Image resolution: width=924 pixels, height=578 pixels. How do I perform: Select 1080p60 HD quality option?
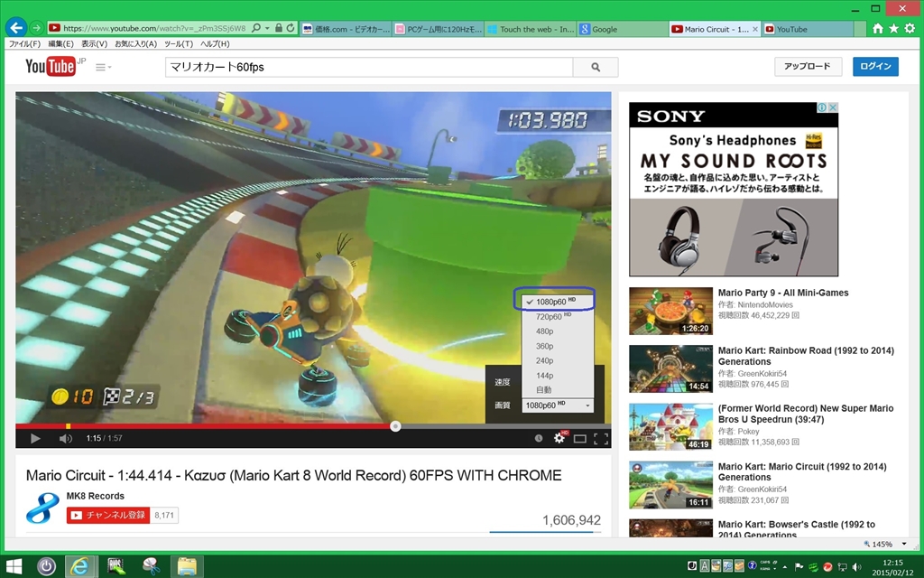[x=558, y=302]
